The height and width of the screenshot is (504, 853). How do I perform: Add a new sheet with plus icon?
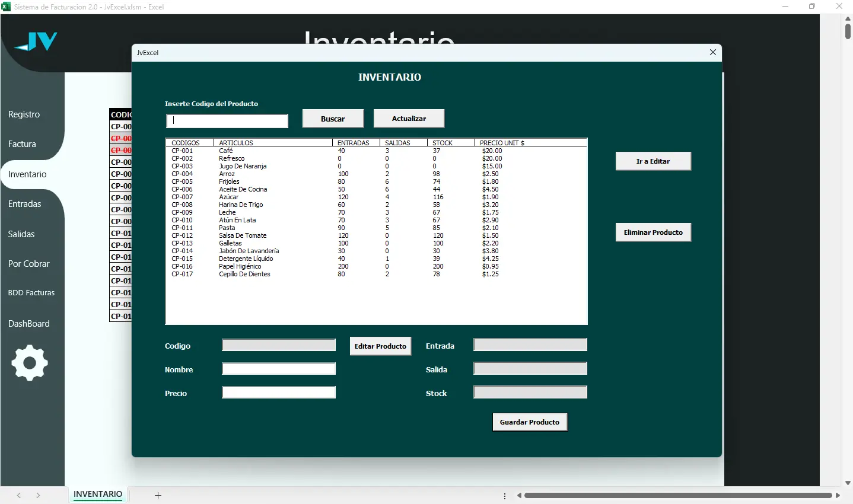(158, 495)
